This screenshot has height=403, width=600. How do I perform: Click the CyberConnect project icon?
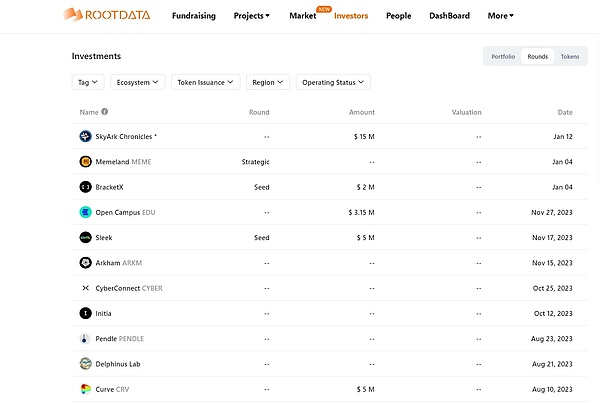85,288
